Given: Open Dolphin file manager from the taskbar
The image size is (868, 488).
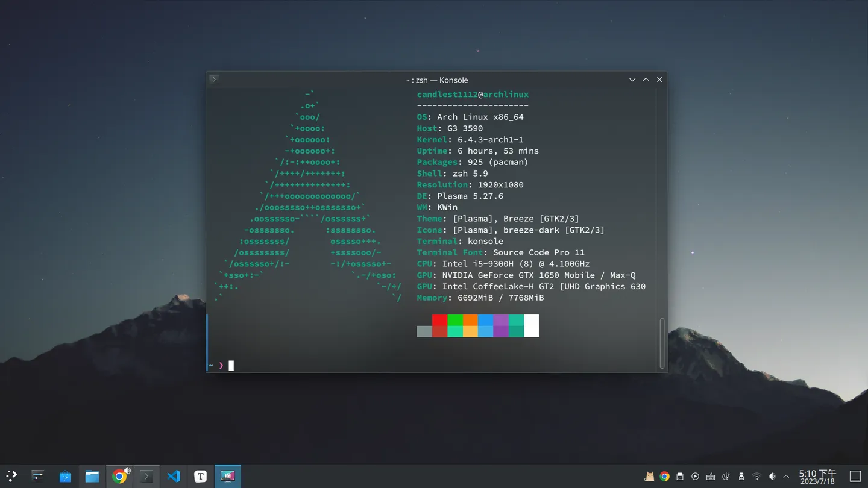Looking at the screenshot, I should coord(92,476).
